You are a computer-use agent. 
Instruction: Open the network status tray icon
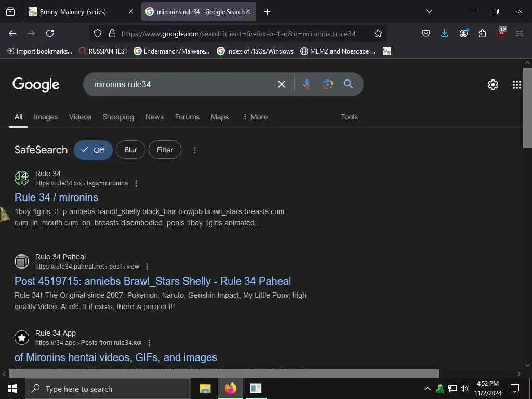coord(453,389)
